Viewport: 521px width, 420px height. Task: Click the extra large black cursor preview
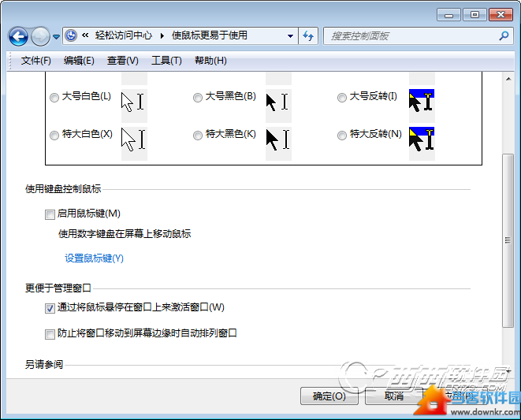pyautogui.click(x=278, y=143)
